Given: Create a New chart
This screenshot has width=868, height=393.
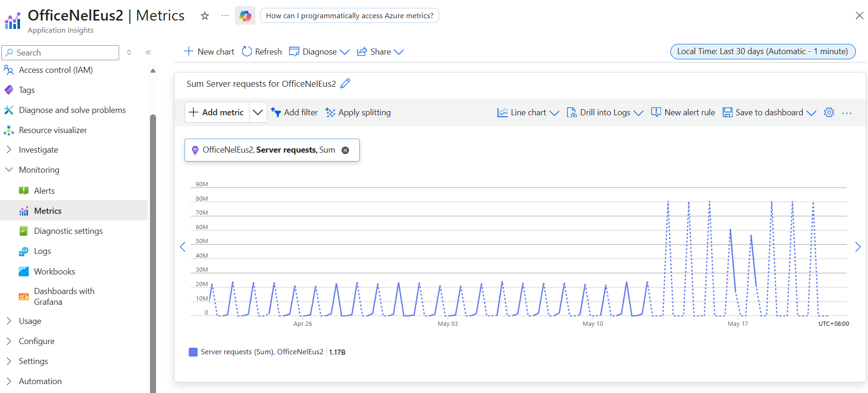Looking at the screenshot, I should (209, 52).
